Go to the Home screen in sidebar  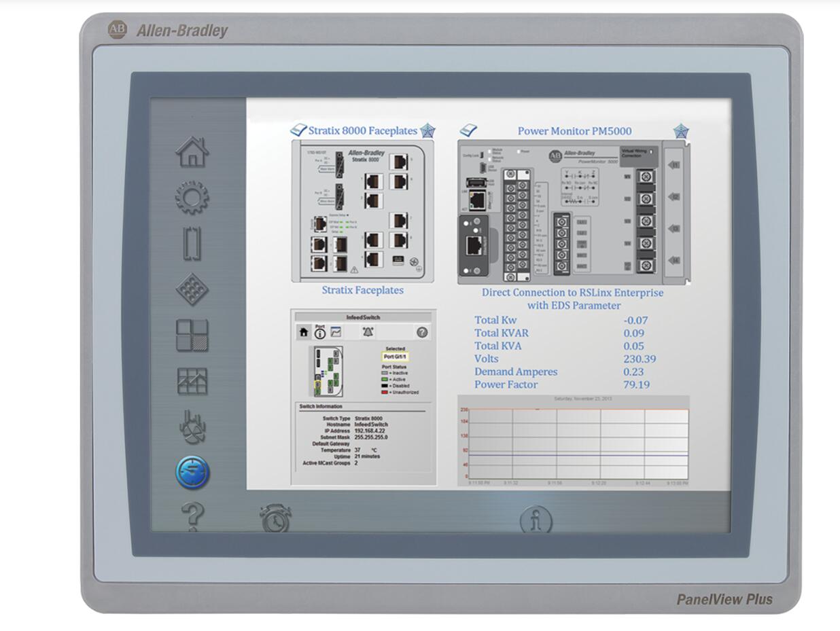[192, 151]
